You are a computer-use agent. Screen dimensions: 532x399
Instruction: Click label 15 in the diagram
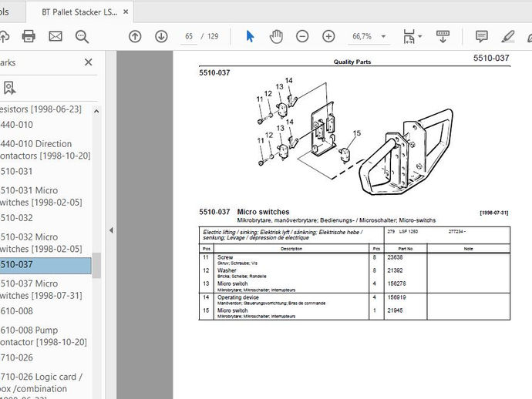coord(356,133)
